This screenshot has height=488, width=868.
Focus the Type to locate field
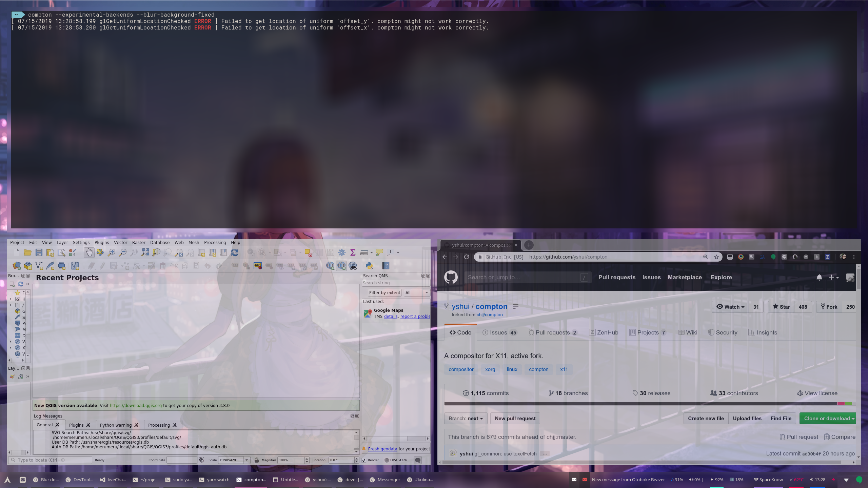pos(50,460)
